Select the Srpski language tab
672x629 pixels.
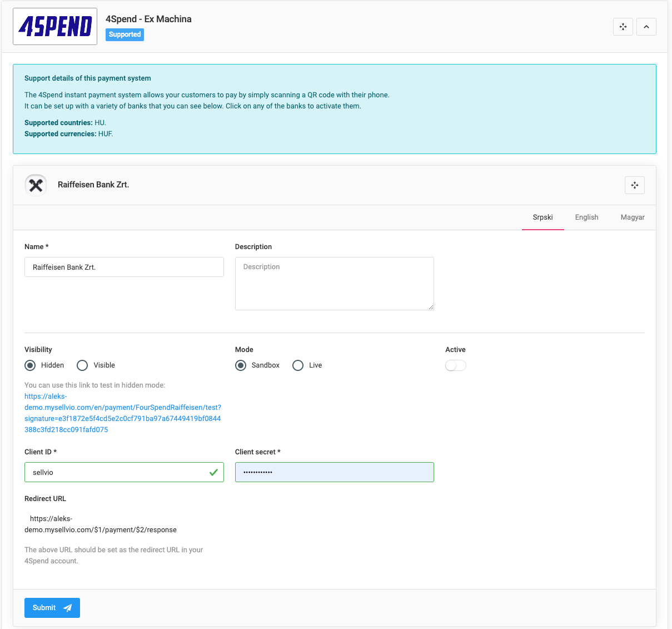point(542,217)
